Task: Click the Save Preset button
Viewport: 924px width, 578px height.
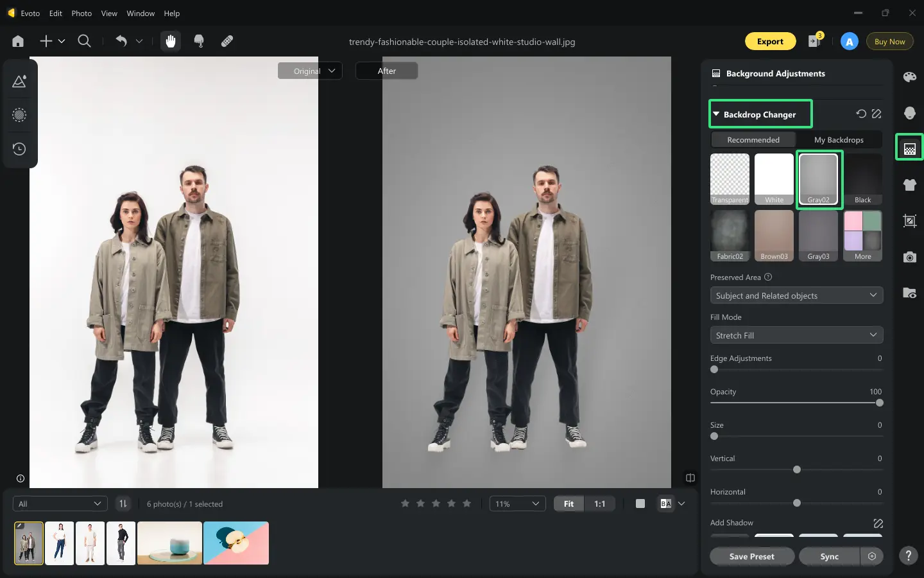Action: [x=751, y=556]
